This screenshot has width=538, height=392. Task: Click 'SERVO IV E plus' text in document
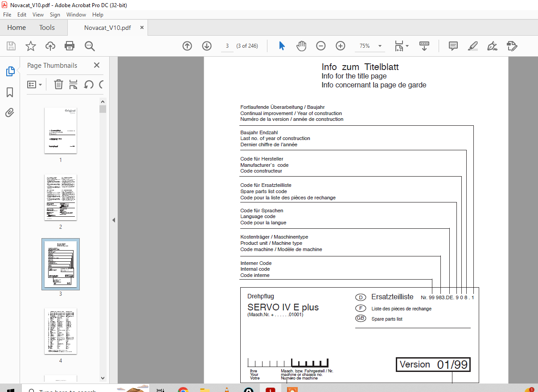(283, 307)
